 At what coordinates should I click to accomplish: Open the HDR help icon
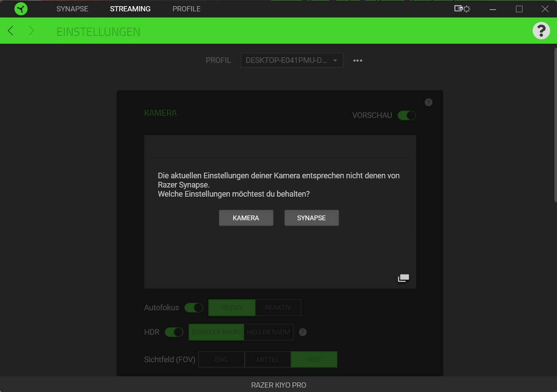303,332
